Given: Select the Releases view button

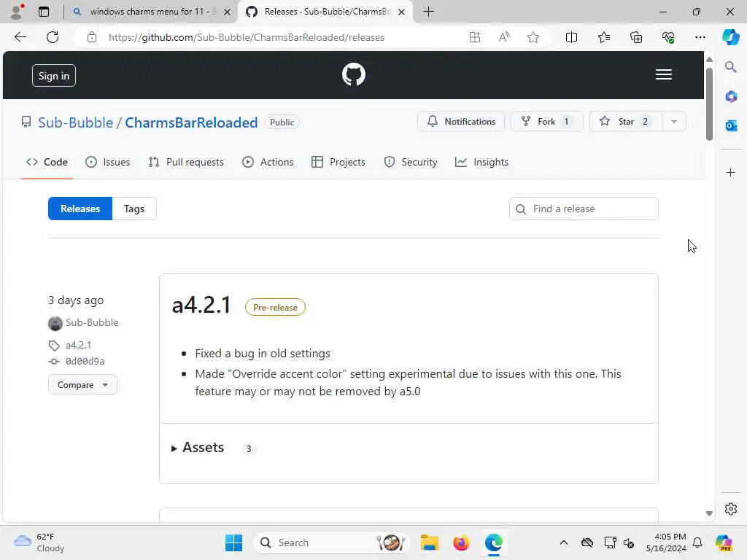Looking at the screenshot, I should click(80, 209).
